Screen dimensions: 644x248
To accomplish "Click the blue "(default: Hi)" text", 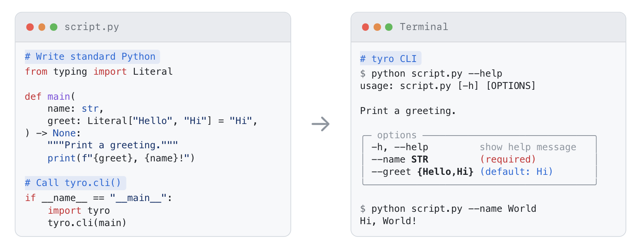I will [516, 172].
